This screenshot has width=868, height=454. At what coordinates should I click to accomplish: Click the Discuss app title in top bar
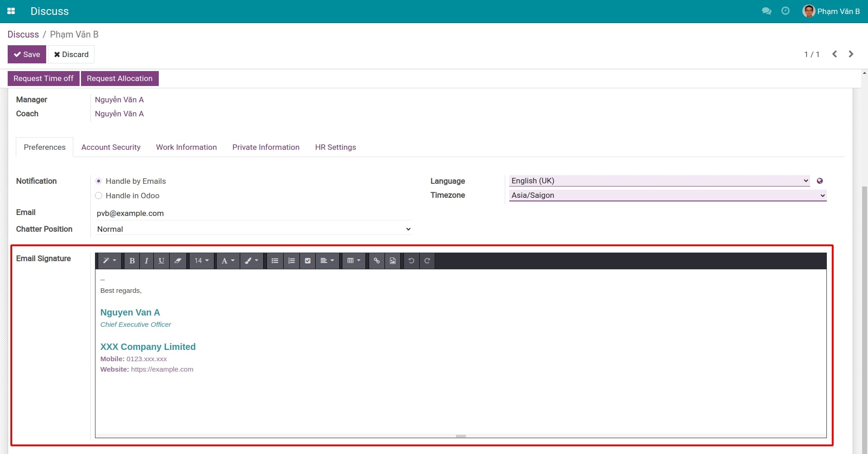point(50,11)
